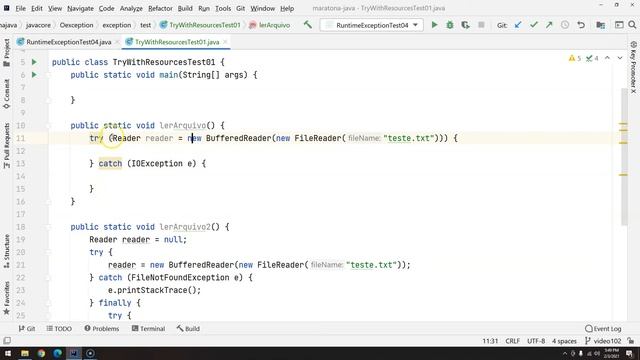640x360 pixels.
Task: Open Edge browser from taskbar
Action: click(x=58, y=353)
